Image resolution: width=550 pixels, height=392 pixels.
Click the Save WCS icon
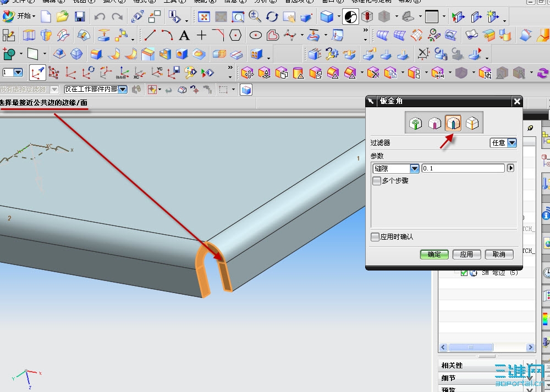pos(174,73)
